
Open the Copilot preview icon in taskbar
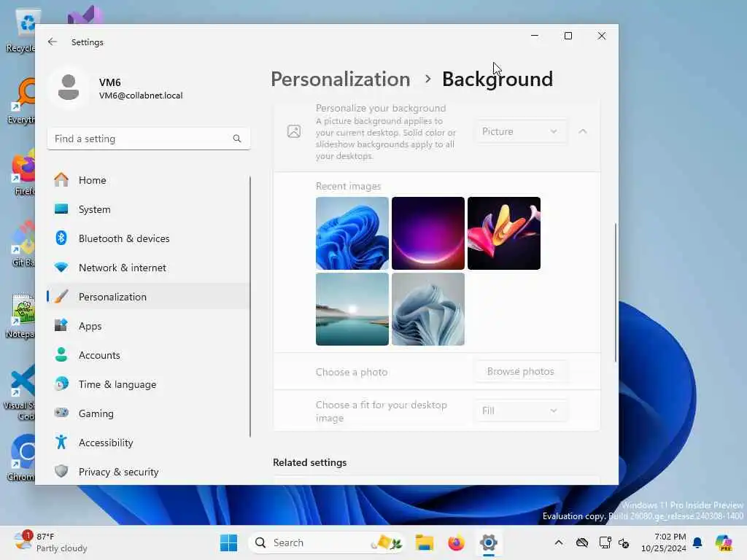(724, 542)
